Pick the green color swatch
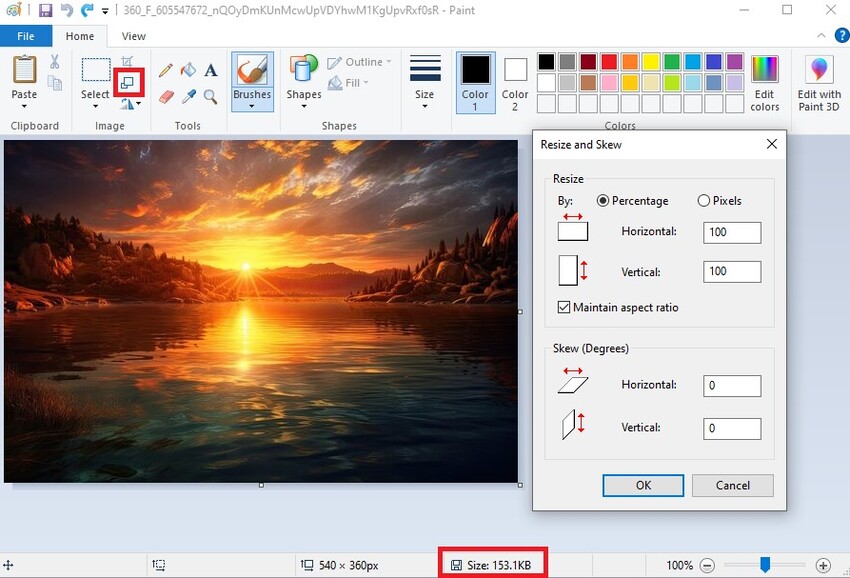Screen dimensions: 850x578 coord(672,61)
